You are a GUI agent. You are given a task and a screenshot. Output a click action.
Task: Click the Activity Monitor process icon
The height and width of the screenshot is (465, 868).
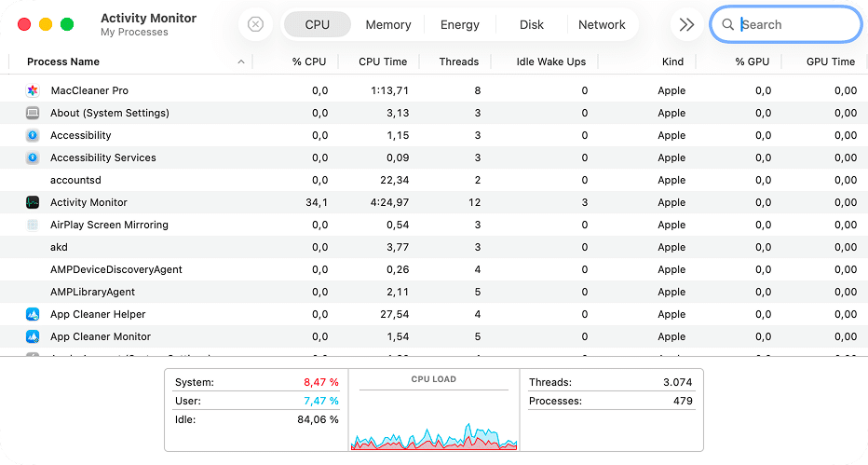(x=33, y=202)
